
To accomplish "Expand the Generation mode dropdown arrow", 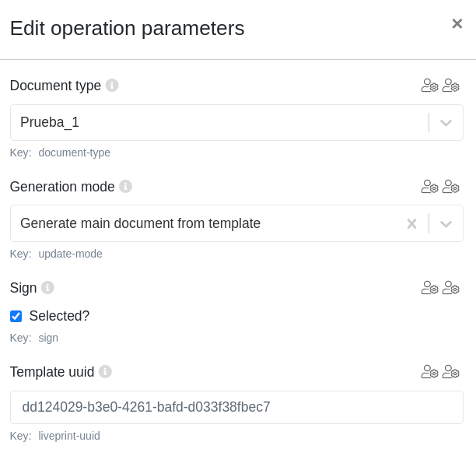I will coord(446,224).
